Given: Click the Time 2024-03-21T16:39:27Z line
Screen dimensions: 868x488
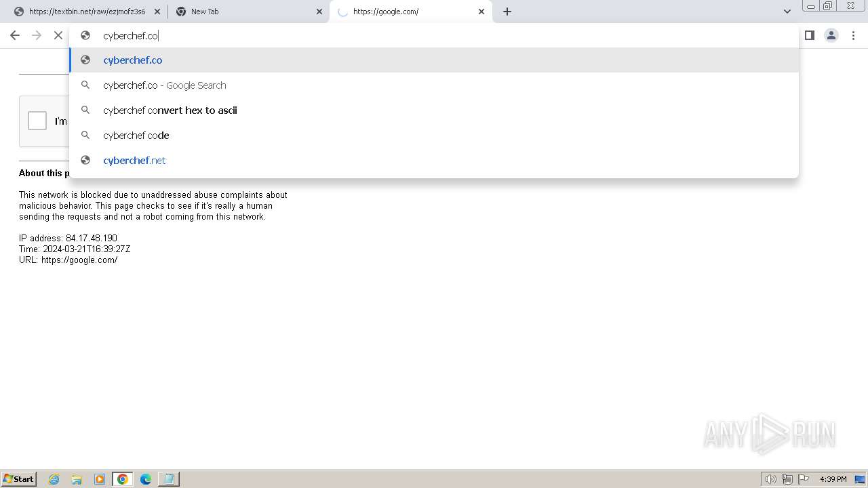Looking at the screenshot, I should click(x=75, y=249).
